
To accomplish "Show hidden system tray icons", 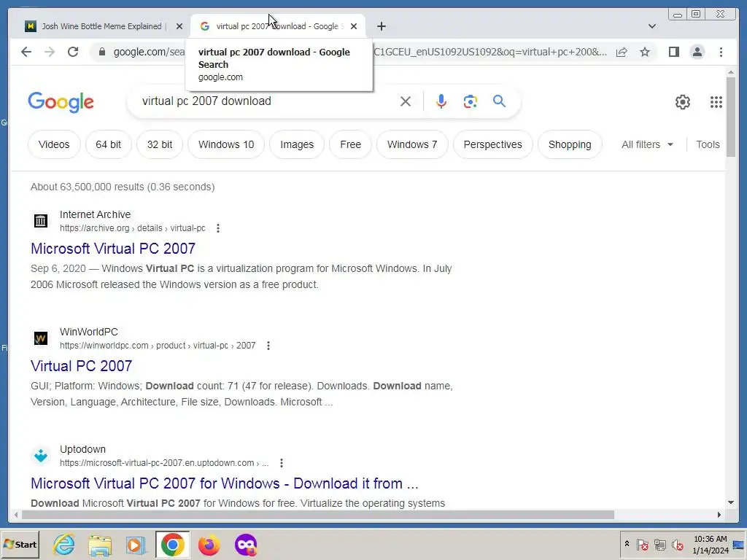I will click(x=627, y=544).
